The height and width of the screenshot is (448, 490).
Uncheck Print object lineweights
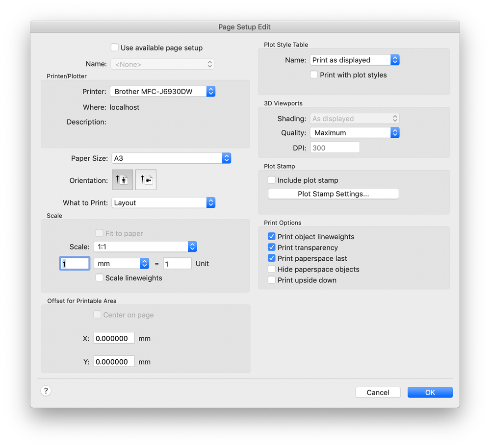point(272,237)
